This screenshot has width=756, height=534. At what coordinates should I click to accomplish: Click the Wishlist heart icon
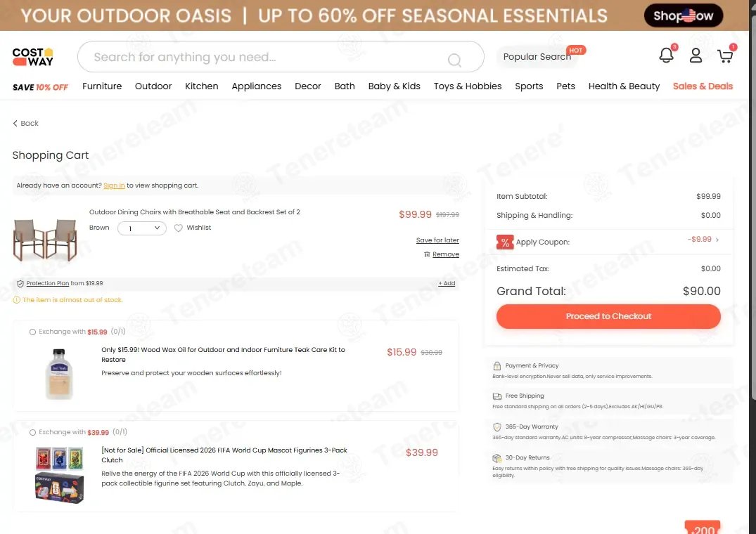(179, 228)
